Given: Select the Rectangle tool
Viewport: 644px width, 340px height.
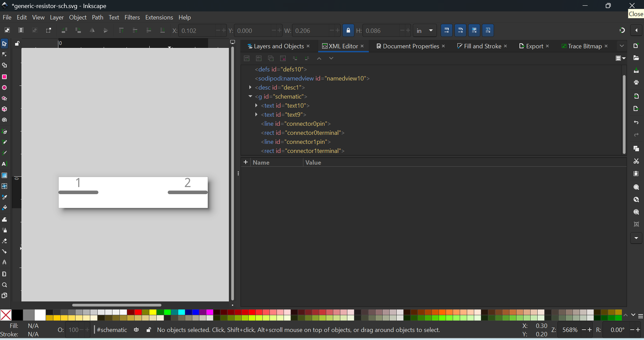Looking at the screenshot, I should [4, 77].
